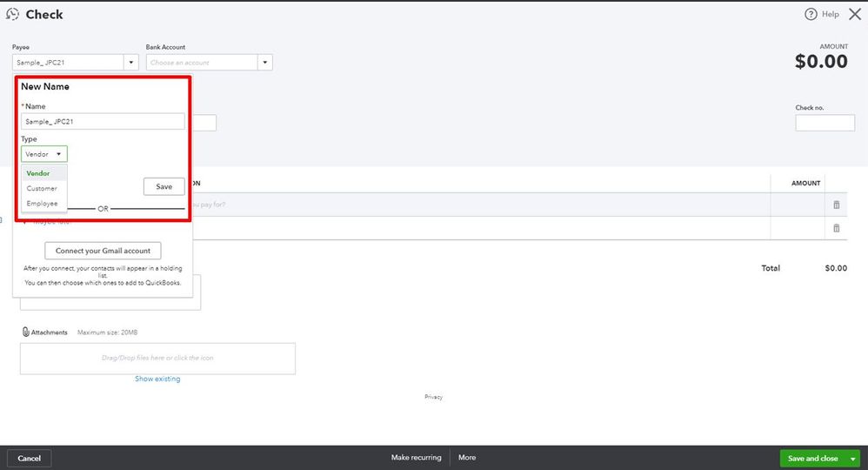Click the Help question mark icon

point(811,15)
